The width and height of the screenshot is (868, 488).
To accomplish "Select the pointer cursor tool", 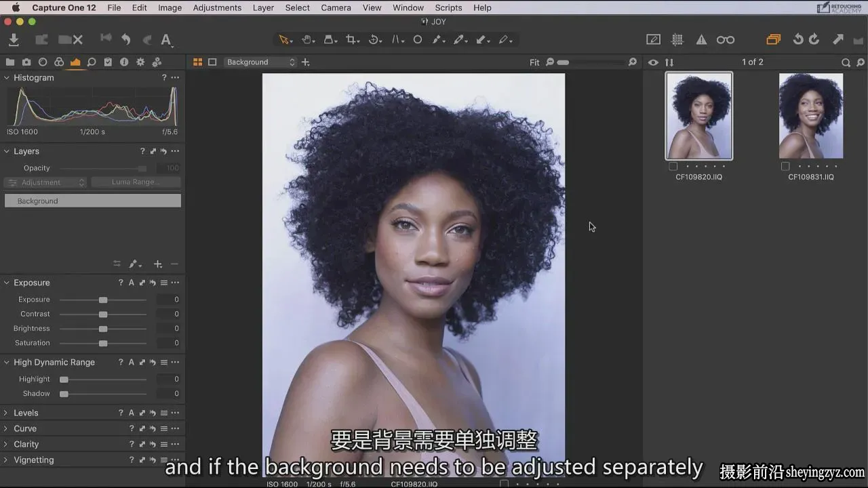I will click(284, 40).
